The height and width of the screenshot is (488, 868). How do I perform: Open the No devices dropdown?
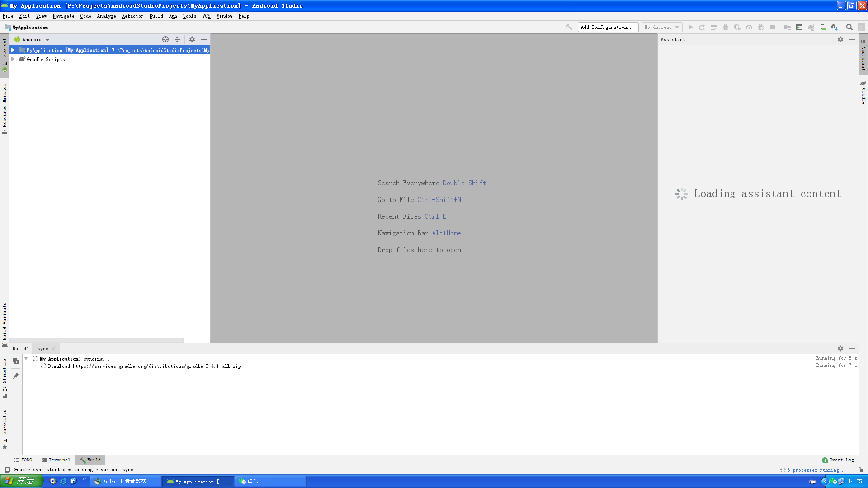click(662, 27)
